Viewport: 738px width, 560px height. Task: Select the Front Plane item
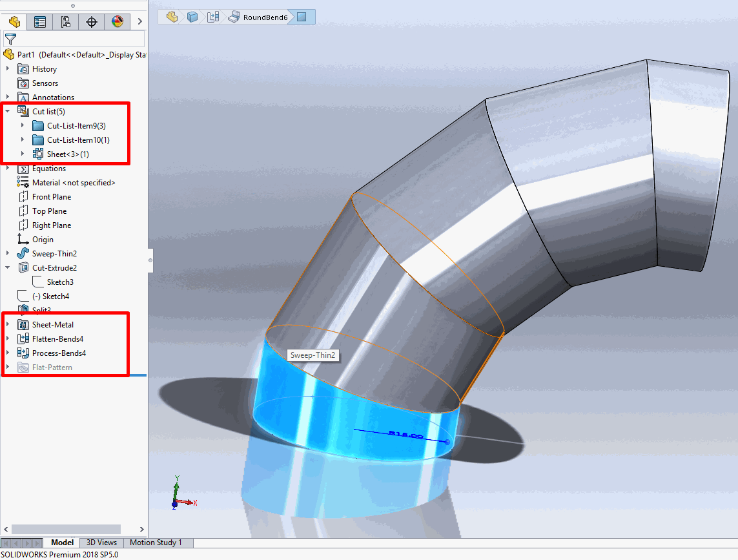(x=52, y=197)
